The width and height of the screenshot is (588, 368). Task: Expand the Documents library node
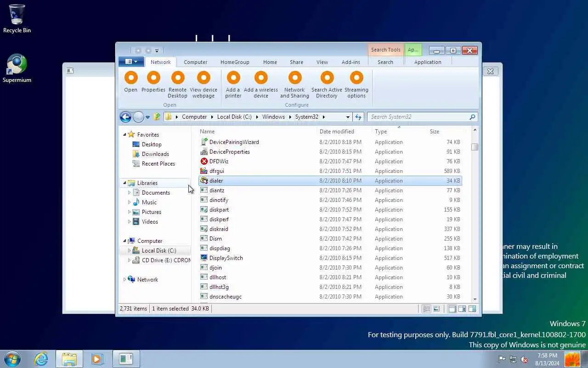129,193
